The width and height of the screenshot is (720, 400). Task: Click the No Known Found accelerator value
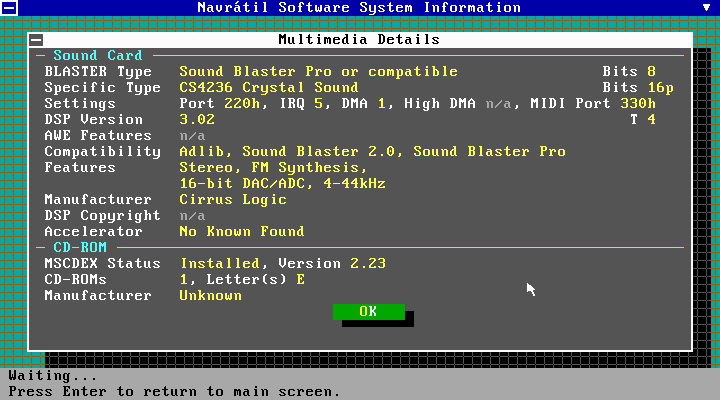(x=241, y=232)
